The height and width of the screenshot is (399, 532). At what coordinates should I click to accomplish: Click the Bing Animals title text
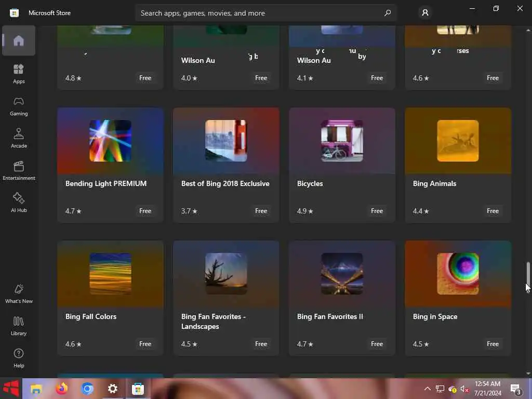coord(435,183)
